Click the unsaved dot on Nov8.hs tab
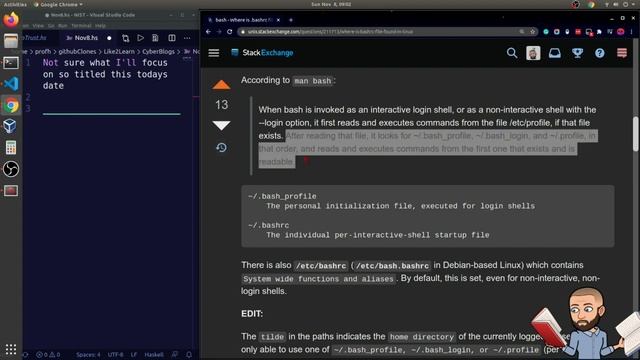This screenshot has width=640, height=360. pyautogui.click(x=109, y=38)
